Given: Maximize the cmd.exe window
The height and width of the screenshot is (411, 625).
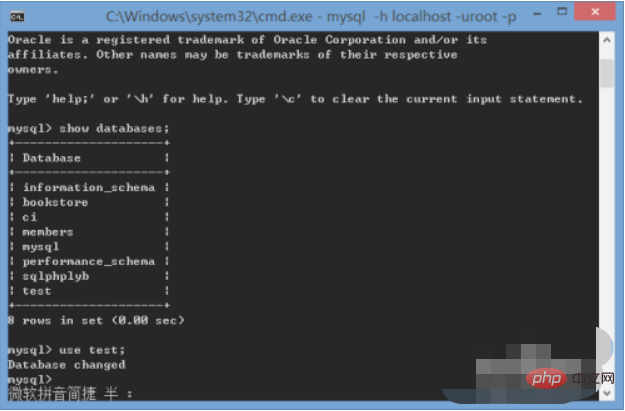Looking at the screenshot, I should tap(562, 12).
